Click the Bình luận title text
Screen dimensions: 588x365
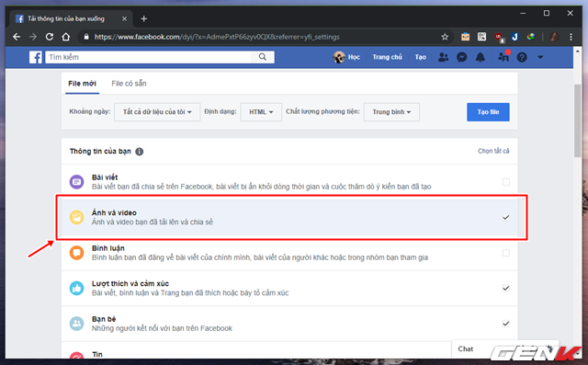click(108, 248)
